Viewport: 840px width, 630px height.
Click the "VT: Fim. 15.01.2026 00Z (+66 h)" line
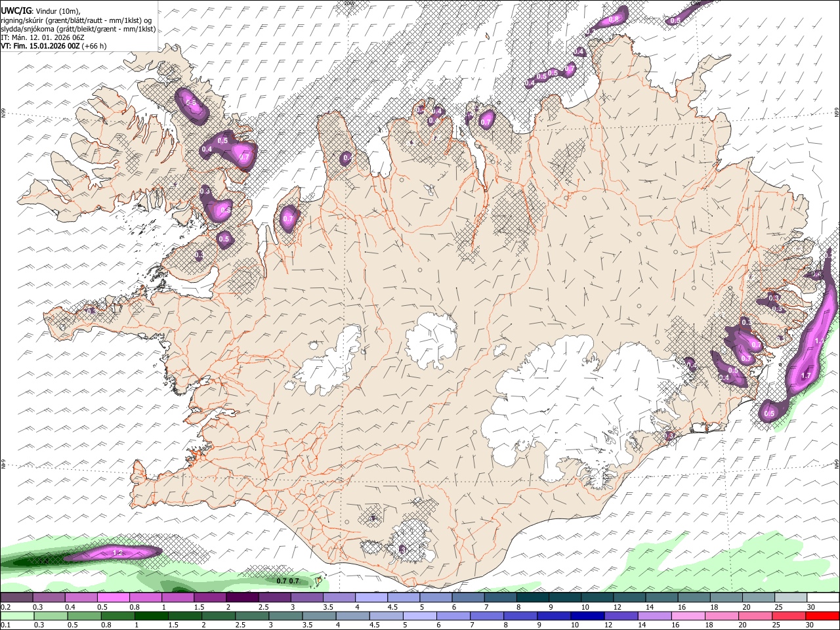(x=53, y=46)
